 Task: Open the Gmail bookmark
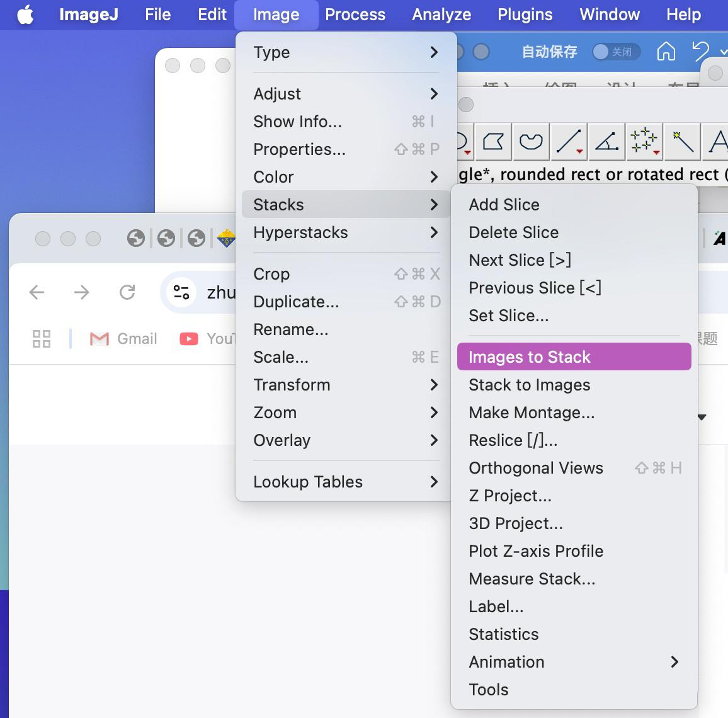pos(123,339)
